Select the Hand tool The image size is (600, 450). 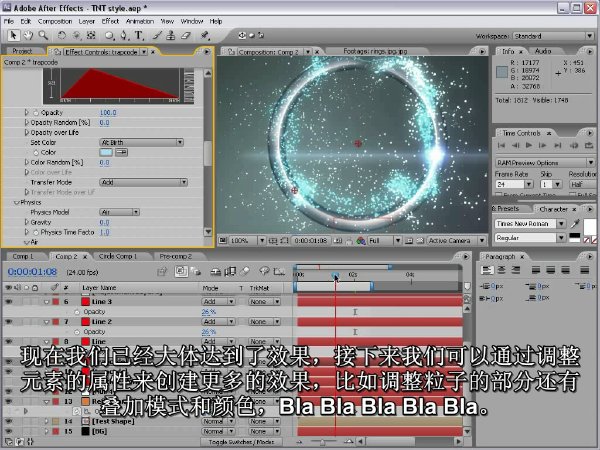[x=28, y=36]
